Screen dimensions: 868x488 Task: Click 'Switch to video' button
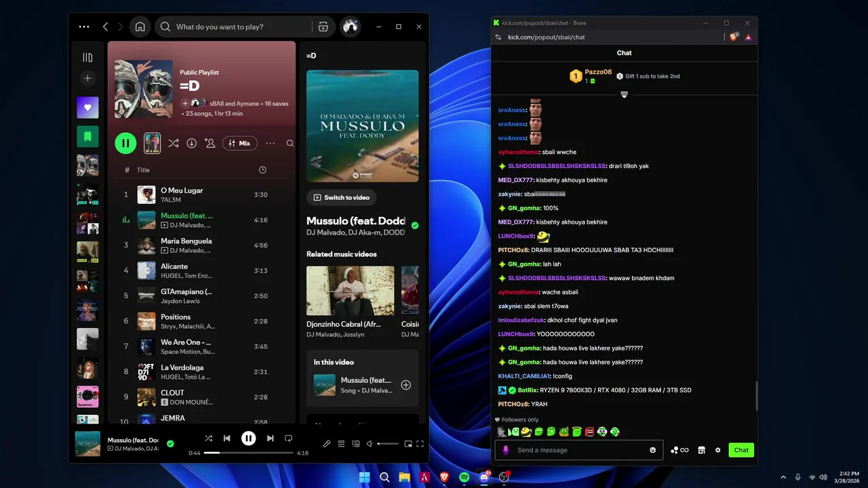pos(341,197)
